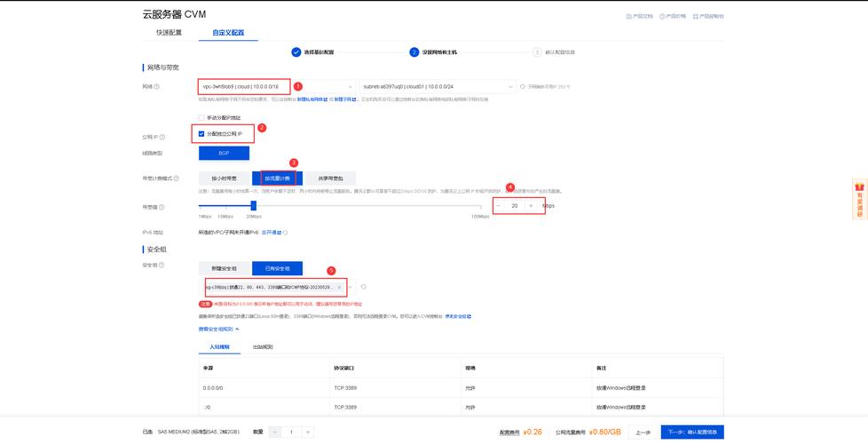This screenshot has width=868, height=444.
Task: Click the bandwidth slider handle
Action: click(254, 206)
